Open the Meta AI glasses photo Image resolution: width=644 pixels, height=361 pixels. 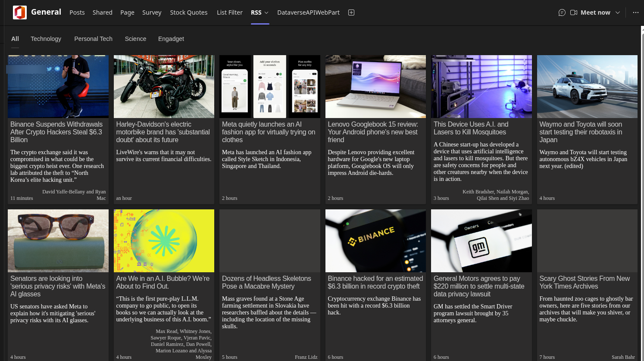[58, 241]
